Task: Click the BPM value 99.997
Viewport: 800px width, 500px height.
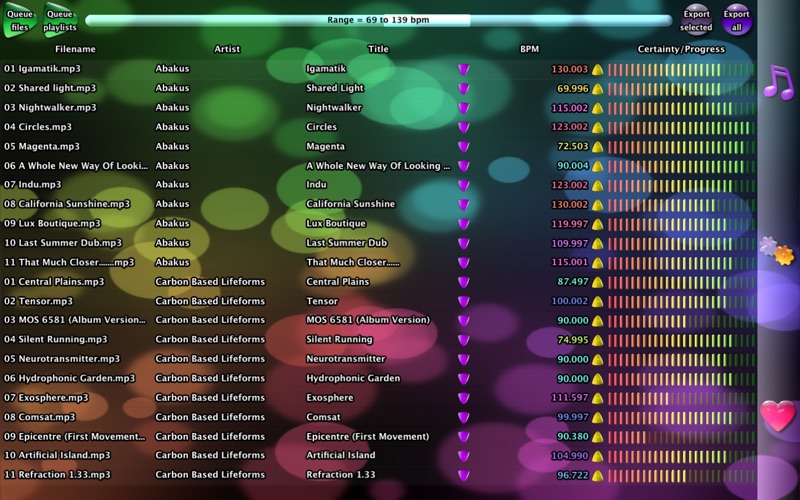Action: click(x=572, y=417)
